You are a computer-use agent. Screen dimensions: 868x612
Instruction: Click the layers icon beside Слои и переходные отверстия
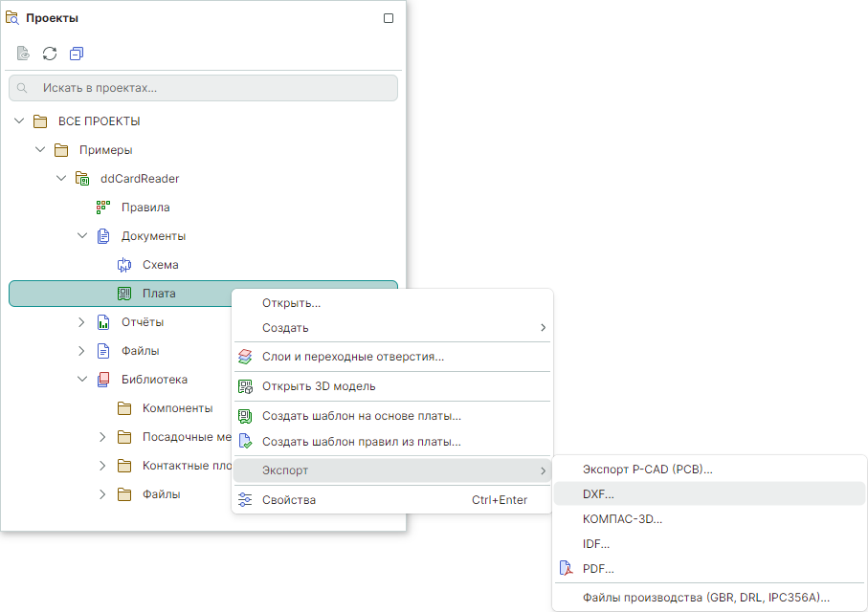[x=245, y=357]
